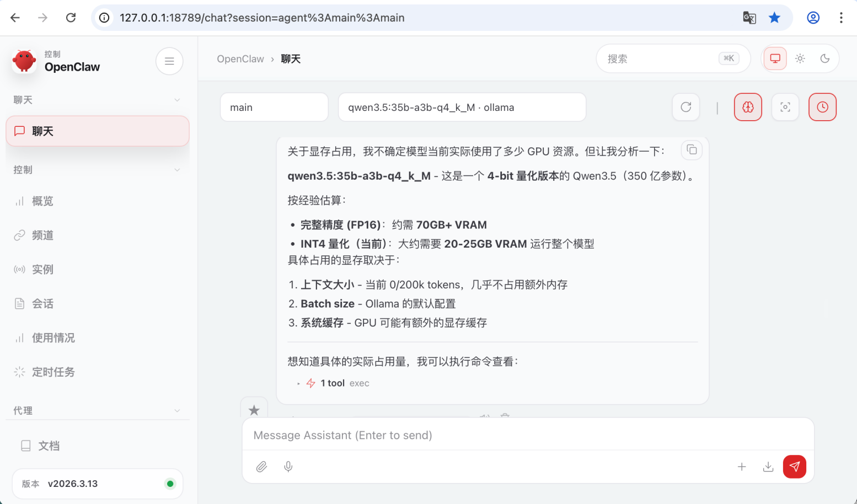This screenshot has height=504, width=857.
Task: Attach a file with the paperclip icon
Action: coord(262,467)
